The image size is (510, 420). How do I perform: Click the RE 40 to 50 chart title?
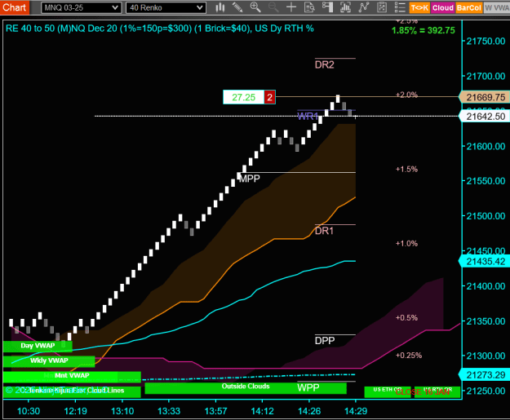tap(159, 29)
